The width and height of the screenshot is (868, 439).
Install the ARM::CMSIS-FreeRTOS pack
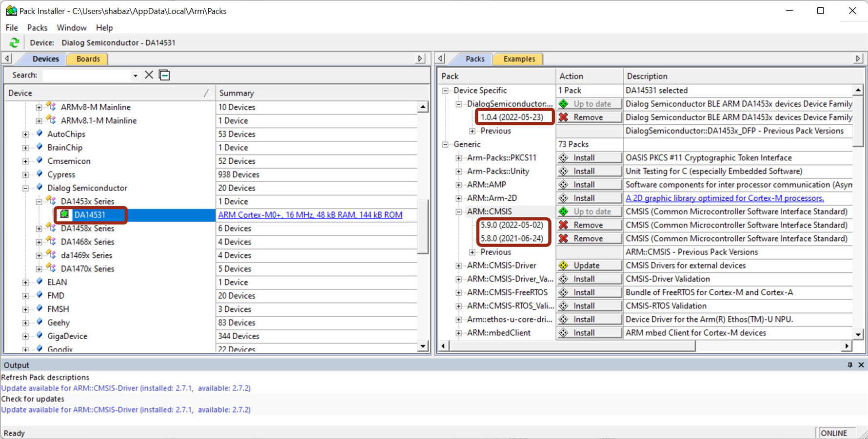589,292
